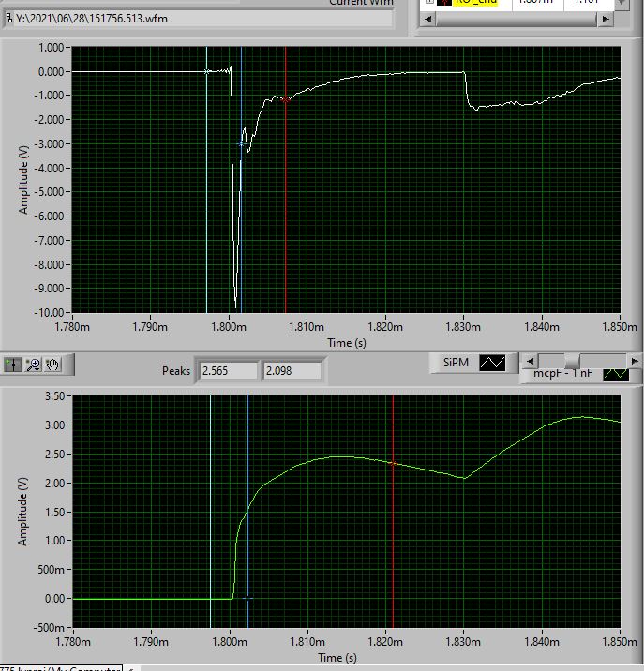Screen dimensions: 644x671
Task: Click the cursor legend horizontal scrollbar thumb
Action: point(517,19)
